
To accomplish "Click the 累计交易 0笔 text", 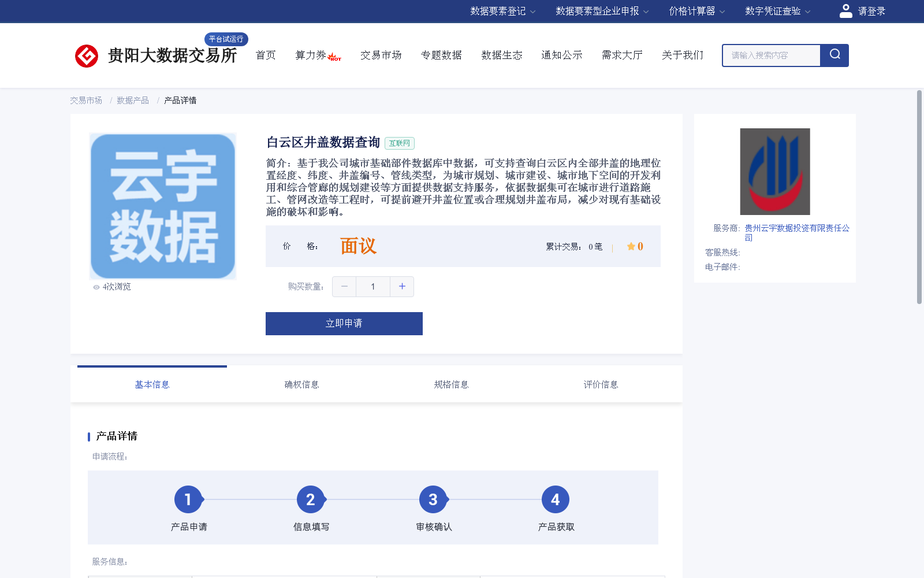I will (574, 247).
